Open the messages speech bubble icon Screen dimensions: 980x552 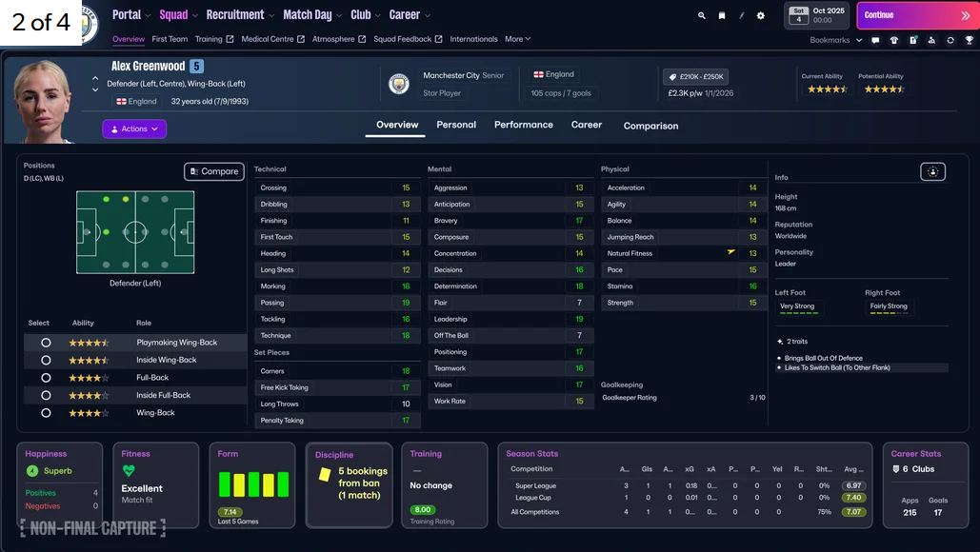point(875,40)
